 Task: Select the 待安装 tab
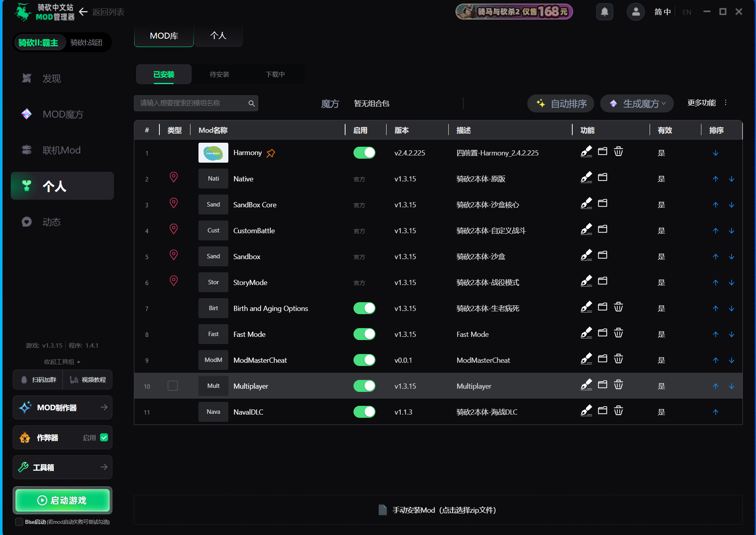pos(220,75)
